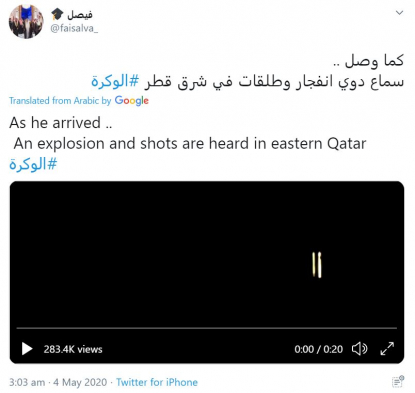
Task: Click the black video thumbnail area
Action: (207, 255)
